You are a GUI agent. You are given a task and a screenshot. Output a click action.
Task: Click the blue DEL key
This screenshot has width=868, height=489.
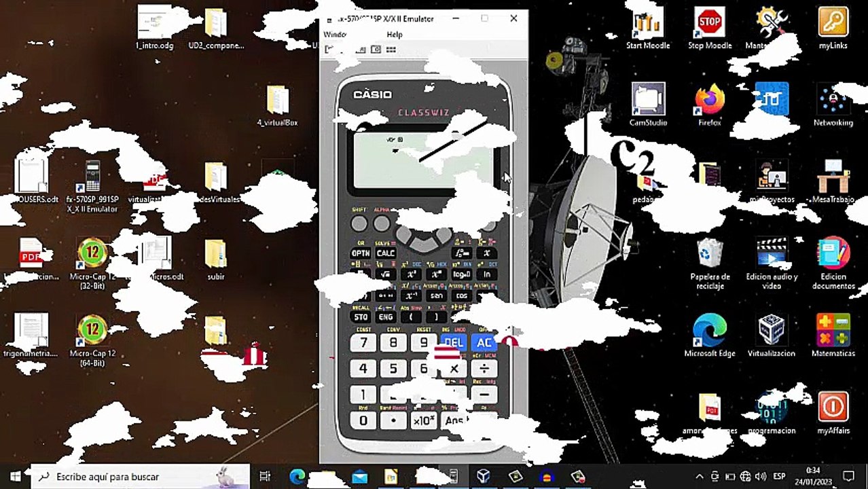(454, 343)
